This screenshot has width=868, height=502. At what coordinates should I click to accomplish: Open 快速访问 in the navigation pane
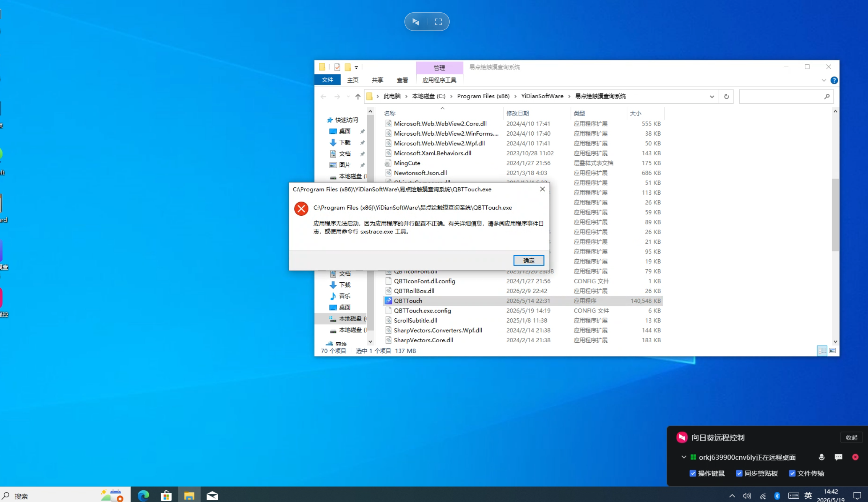pyautogui.click(x=342, y=120)
